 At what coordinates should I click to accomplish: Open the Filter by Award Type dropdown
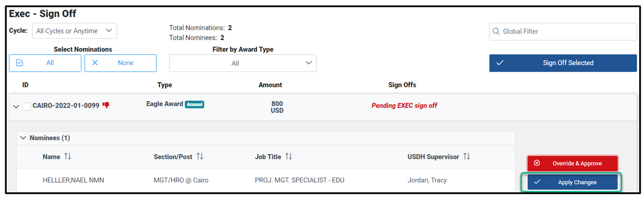[x=243, y=63]
